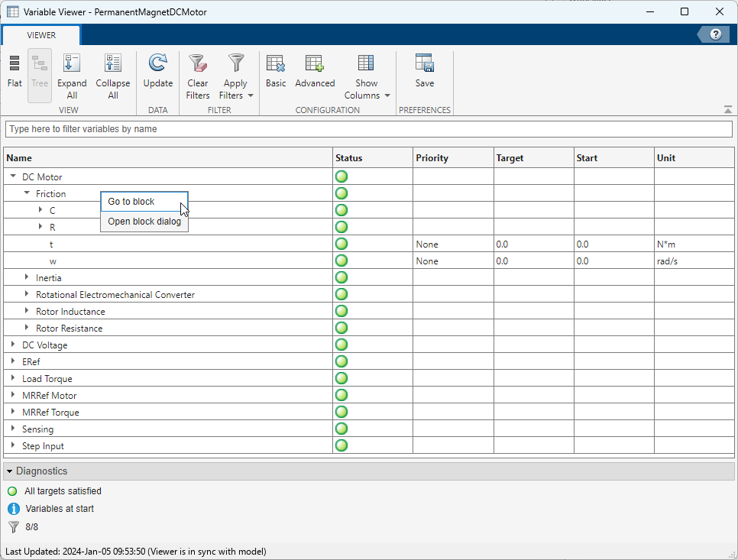Switch to Flat view

click(15, 73)
